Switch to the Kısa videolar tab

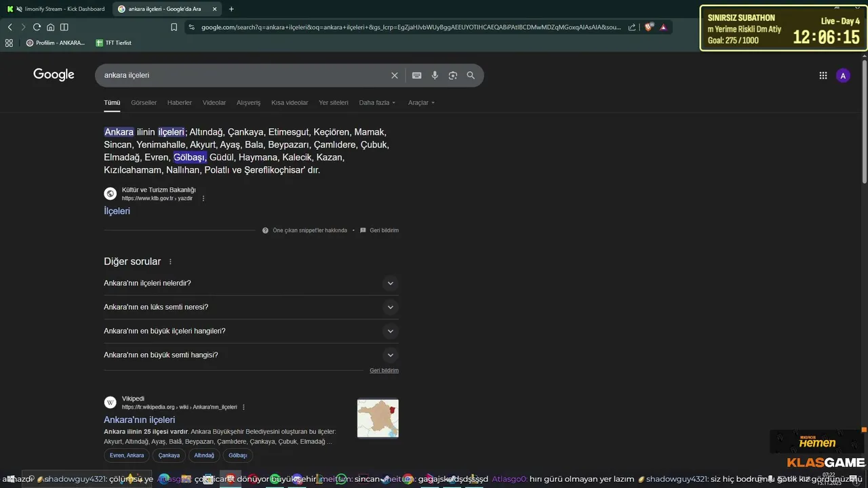point(290,103)
